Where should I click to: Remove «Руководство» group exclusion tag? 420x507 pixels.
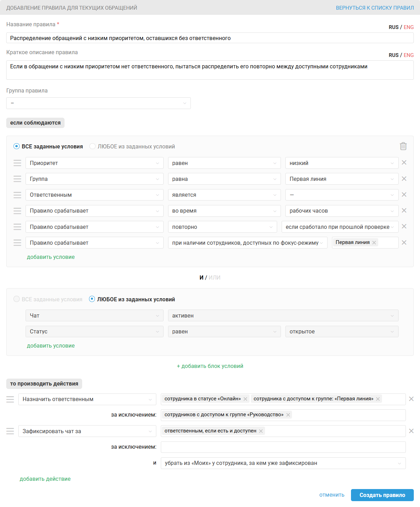[288, 415]
